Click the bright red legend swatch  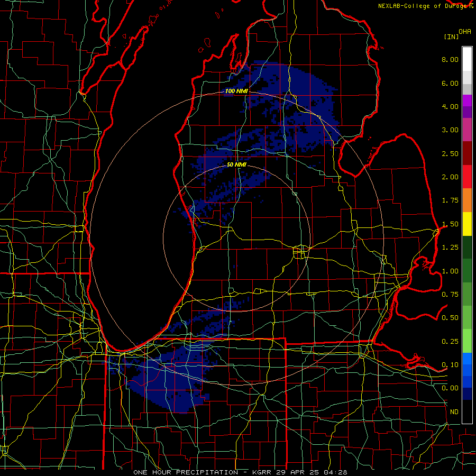point(467,177)
